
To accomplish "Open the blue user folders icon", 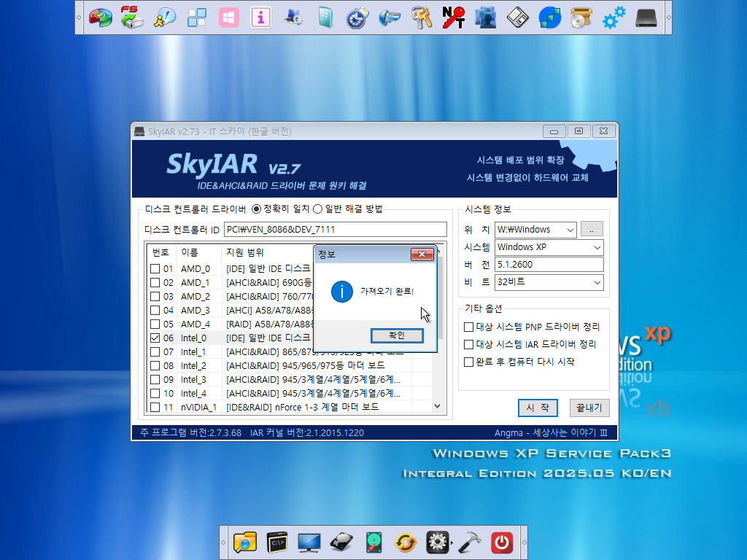I will pos(485,17).
